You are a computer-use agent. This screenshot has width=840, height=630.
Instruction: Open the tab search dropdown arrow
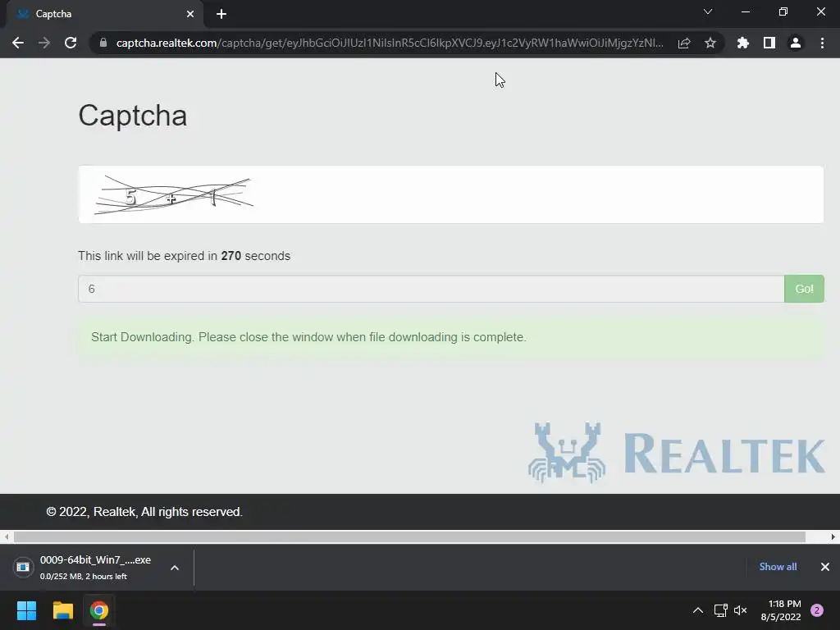pyautogui.click(x=708, y=11)
